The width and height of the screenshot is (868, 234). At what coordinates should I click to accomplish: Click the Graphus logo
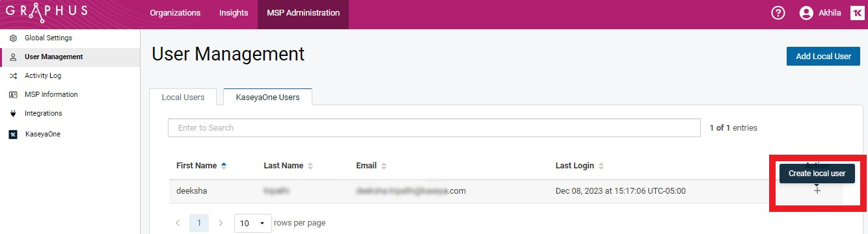tap(46, 13)
